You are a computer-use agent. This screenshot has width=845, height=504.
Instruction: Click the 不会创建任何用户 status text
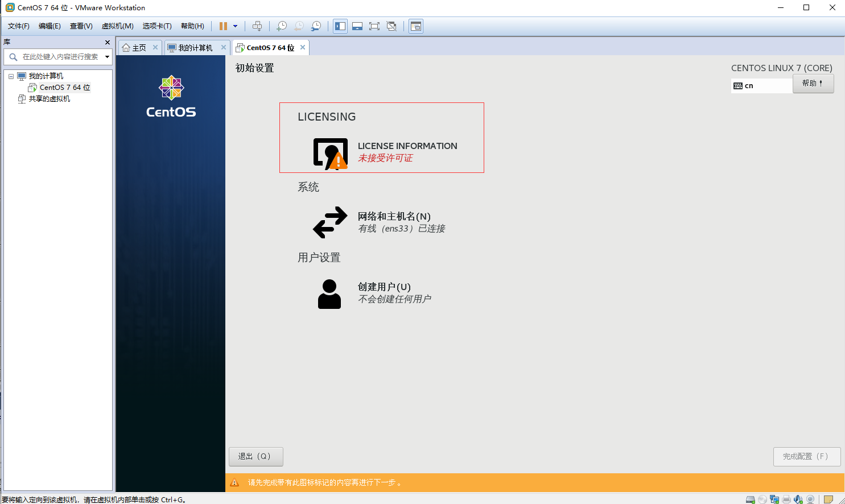[x=394, y=299]
